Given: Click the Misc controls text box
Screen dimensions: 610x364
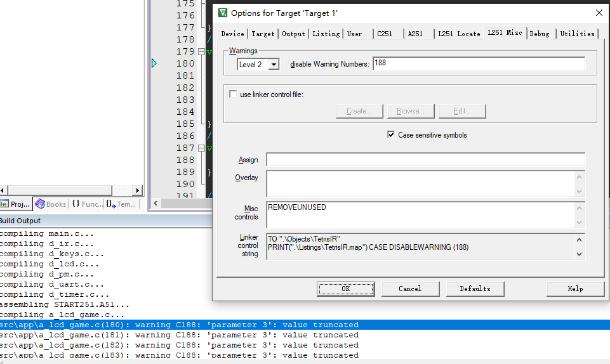Looking at the screenshot, I should pos(420,215).
